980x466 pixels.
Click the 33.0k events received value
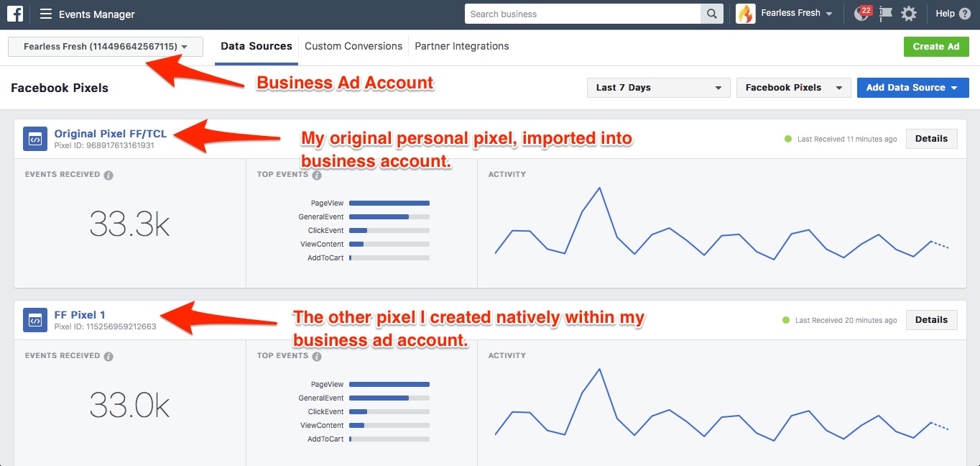pyautogui.click(x=130, y=406)
